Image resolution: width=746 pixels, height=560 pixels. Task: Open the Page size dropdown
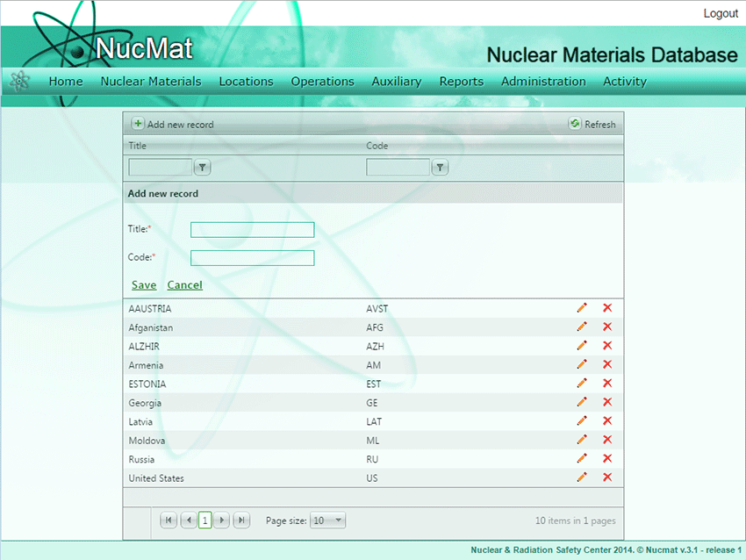(x=328, y=521)
